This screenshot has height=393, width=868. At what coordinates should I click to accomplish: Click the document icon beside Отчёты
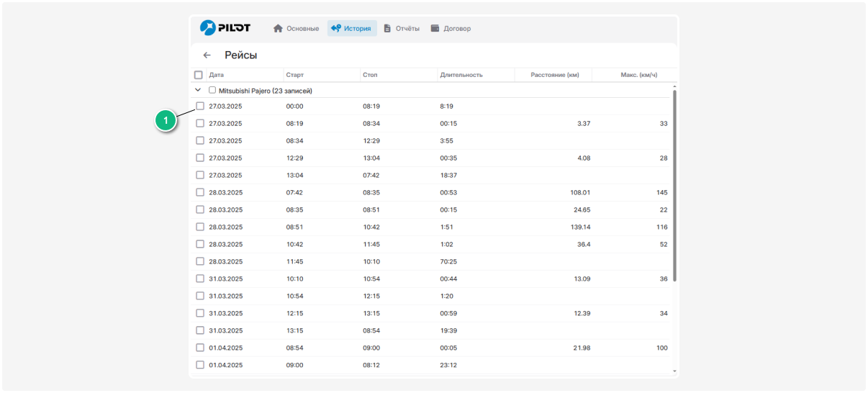tap(387, 29)
